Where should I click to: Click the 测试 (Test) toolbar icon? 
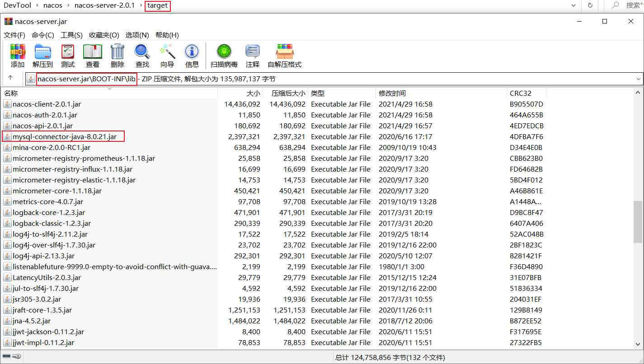pos(68,51)
